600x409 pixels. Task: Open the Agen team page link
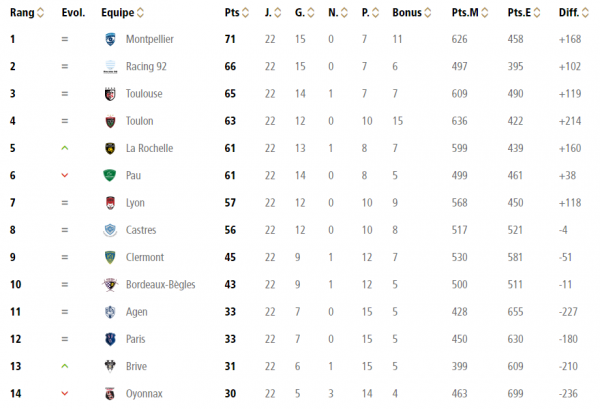(137, 312)
